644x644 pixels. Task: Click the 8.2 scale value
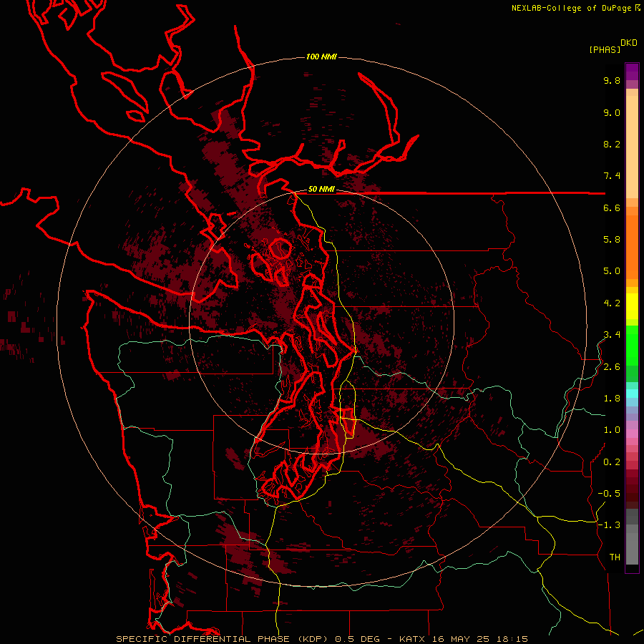click(612, 144)
